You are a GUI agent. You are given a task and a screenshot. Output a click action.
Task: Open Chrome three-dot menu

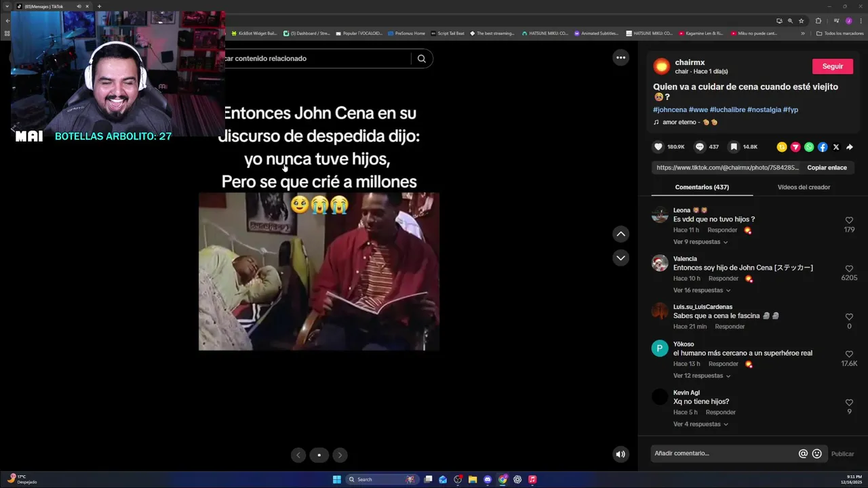pyautogui.click(x=860, y=21)
